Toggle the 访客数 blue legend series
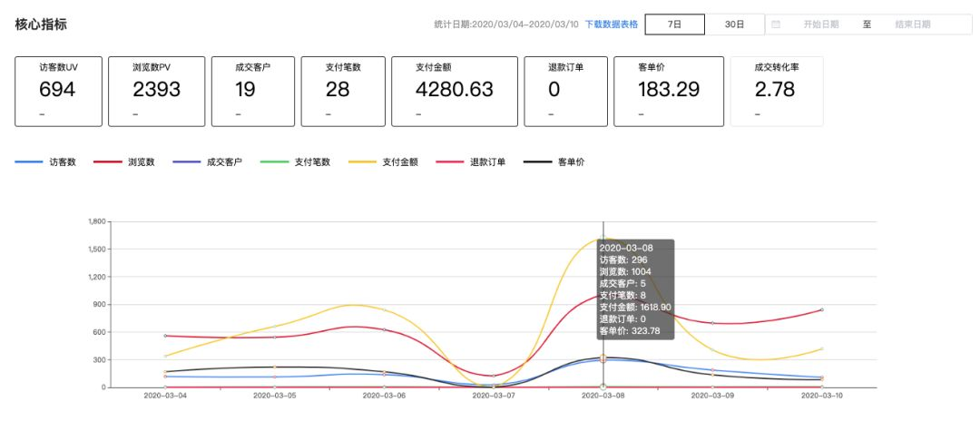980x431 pixels. tap(45, 162)
